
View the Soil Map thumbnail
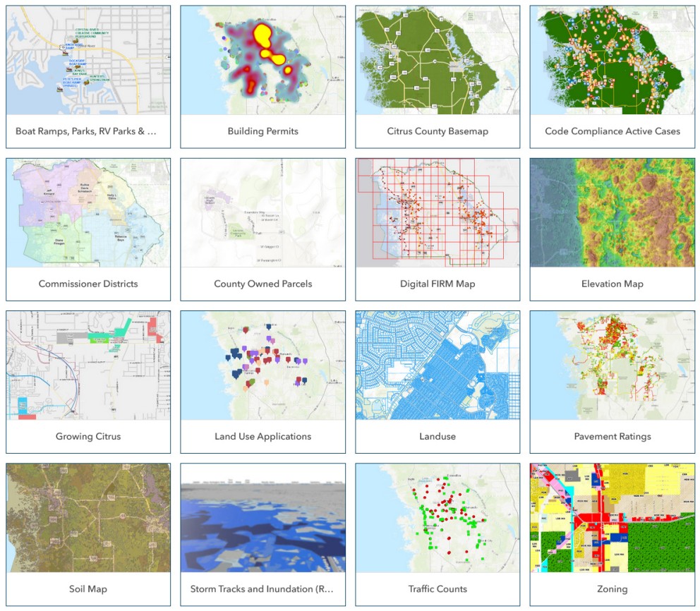pyautogui.click(x=87, y=520)
